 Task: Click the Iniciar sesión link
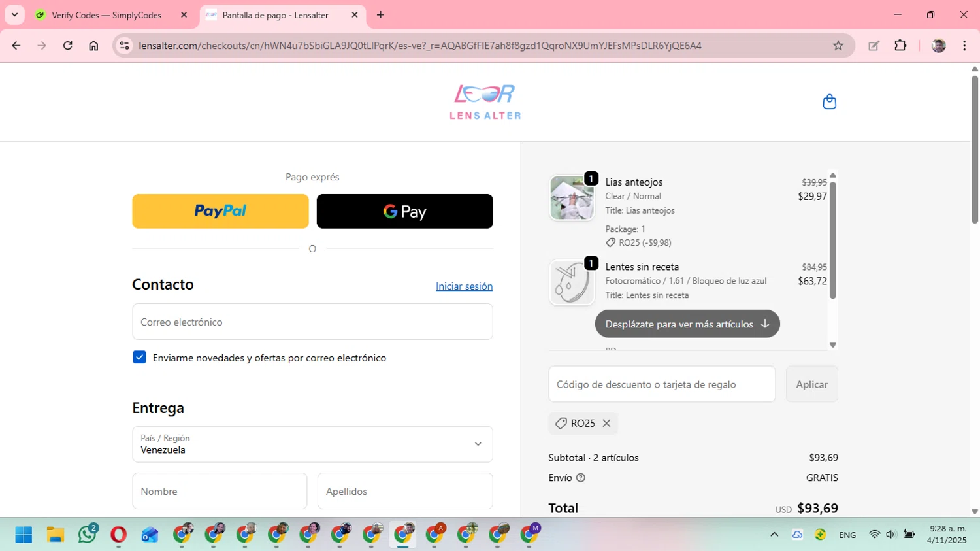[464, 286]
